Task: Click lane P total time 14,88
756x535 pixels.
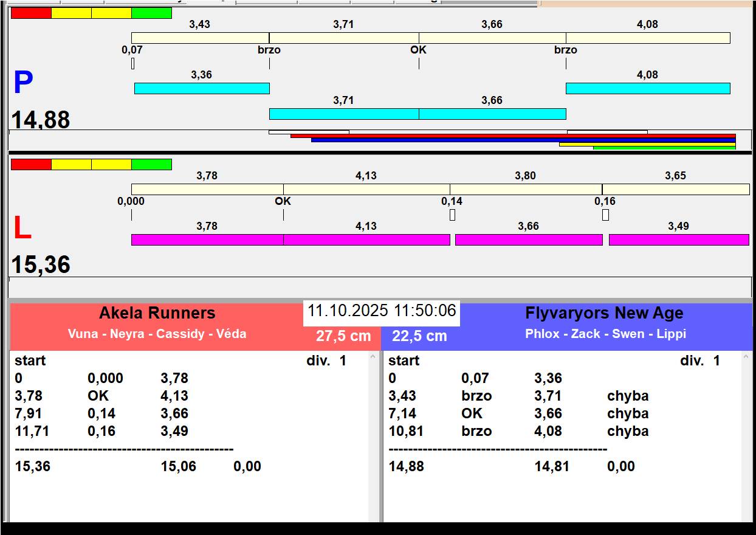Action: pyautogui.click(x=41, y=120)
